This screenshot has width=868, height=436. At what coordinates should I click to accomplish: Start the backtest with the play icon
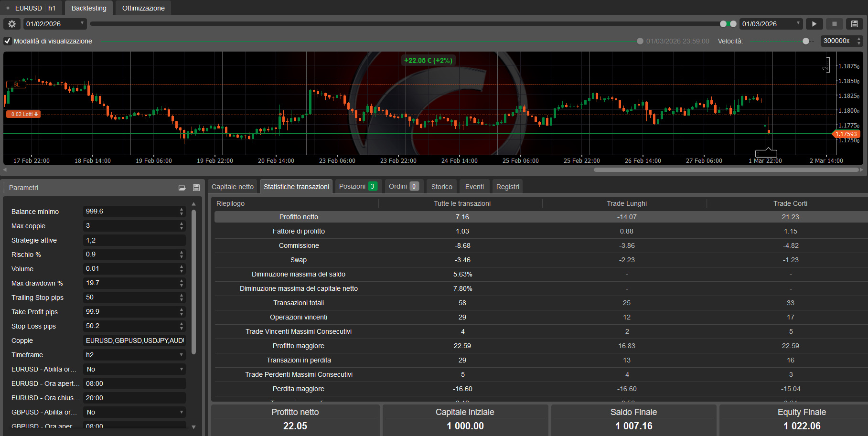pos(814,23)
